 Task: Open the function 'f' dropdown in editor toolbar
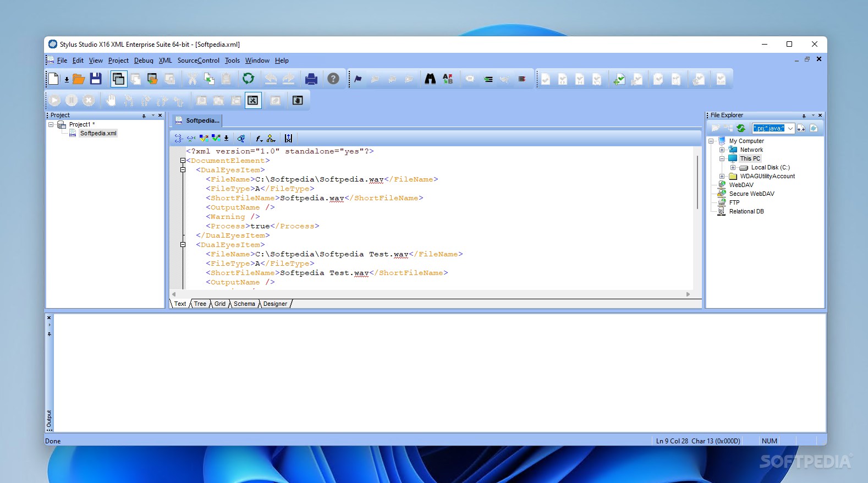pyautogui.click(x=259, y=138)
